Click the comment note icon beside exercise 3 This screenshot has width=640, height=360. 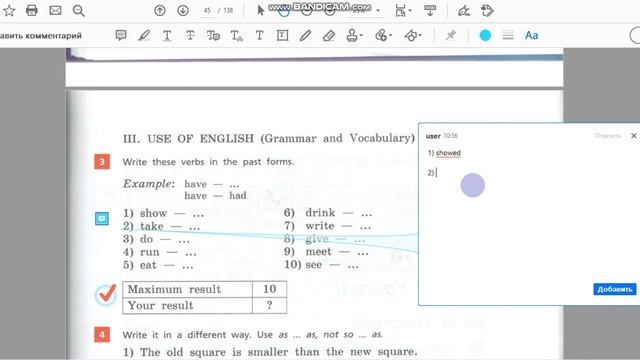(x=102, y=218)
